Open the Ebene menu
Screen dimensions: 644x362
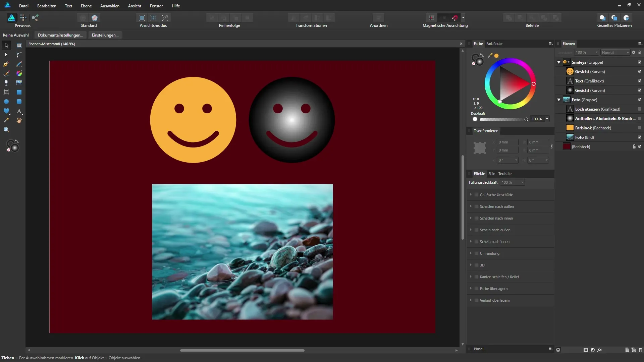pos(86,6)
